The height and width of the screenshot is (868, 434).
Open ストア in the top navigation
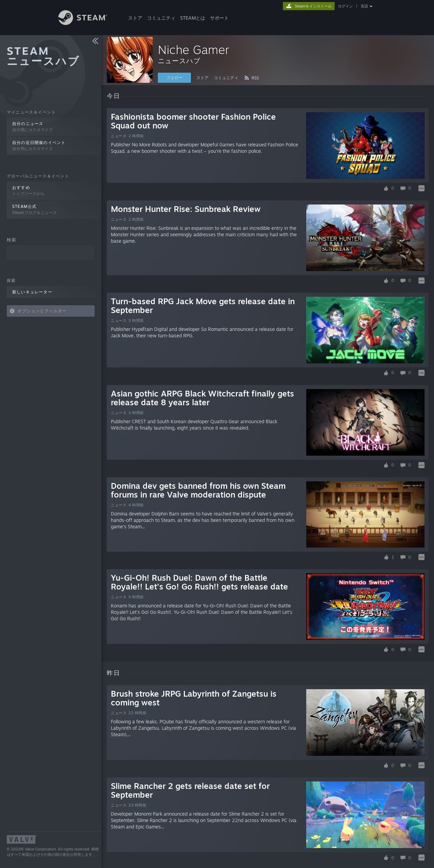click(x=135, y=18)
